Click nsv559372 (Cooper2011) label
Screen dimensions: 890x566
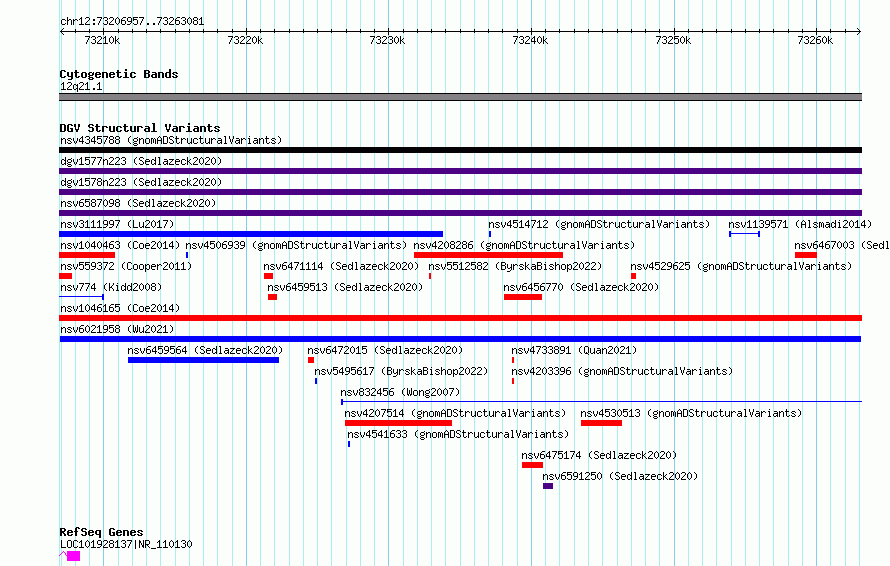tap(126, 266)
